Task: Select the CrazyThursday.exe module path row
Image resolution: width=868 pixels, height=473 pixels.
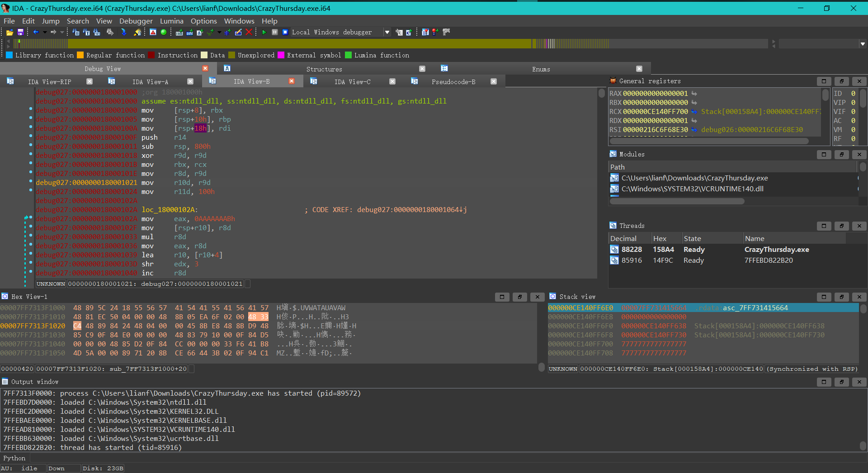Action: coord(733,178)
